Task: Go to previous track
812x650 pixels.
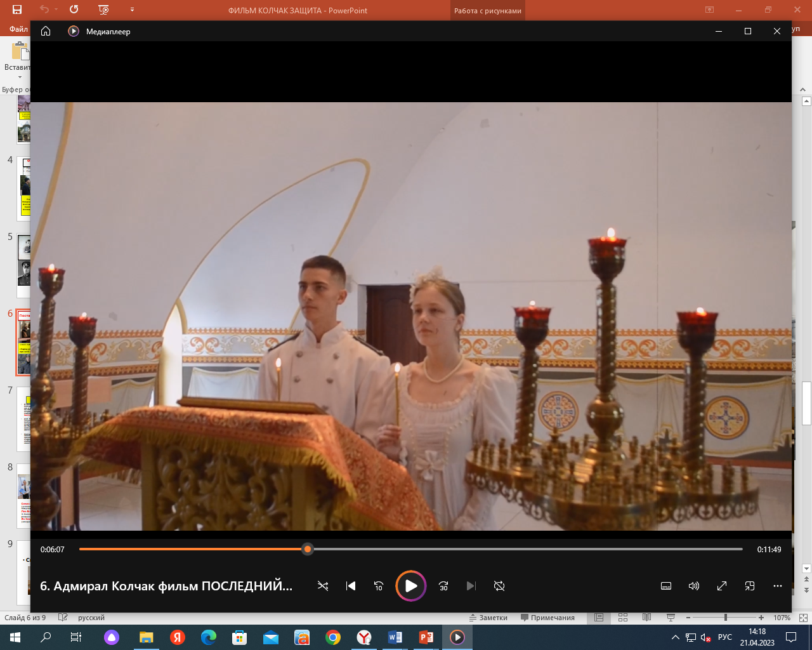Action: [351, 586]
